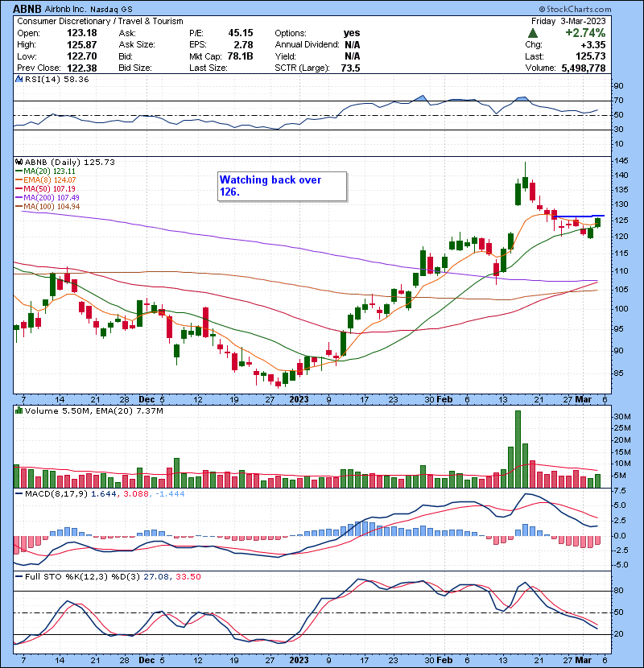Click the Prev Close value 122.38
The image size is (644, 668).
[82, 68]
